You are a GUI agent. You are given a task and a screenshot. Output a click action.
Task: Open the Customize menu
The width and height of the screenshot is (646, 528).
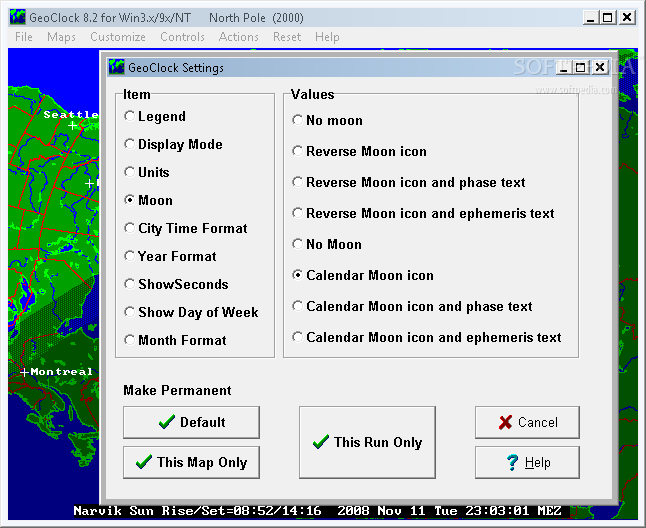(x=118, y=37)
